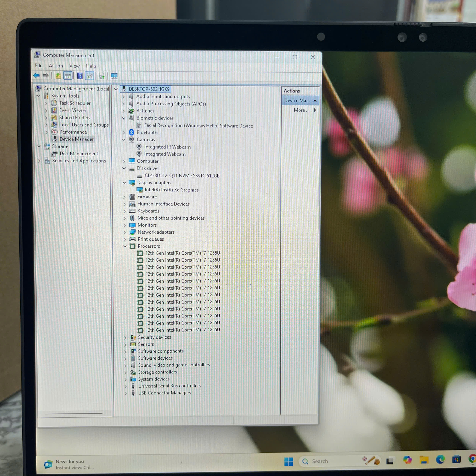Click the Integrated IR Webcam icon
The height and width of the screenshot is (476, 476).
139,147
